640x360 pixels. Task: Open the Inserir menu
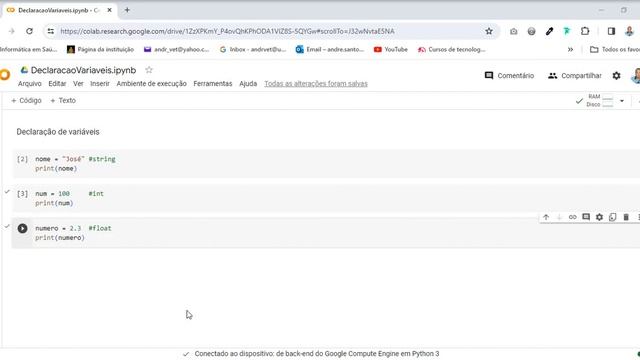click(x=100, y=84)
